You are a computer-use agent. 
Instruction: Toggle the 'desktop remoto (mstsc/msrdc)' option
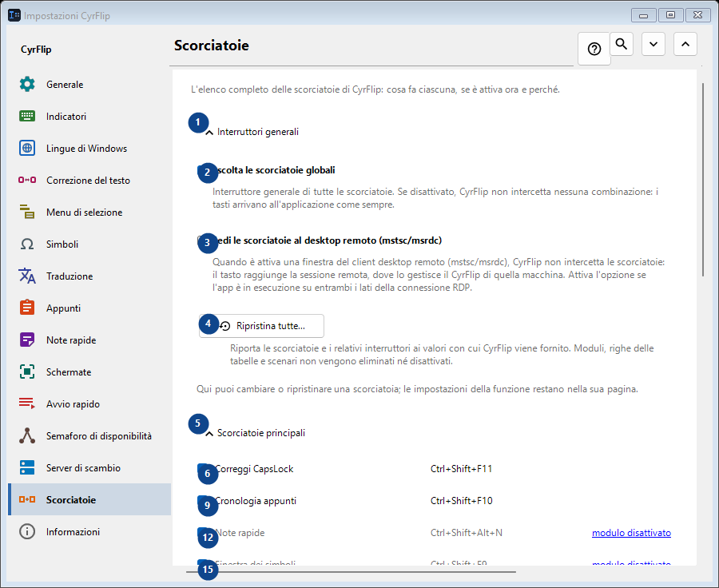click(x=203, y=240)
